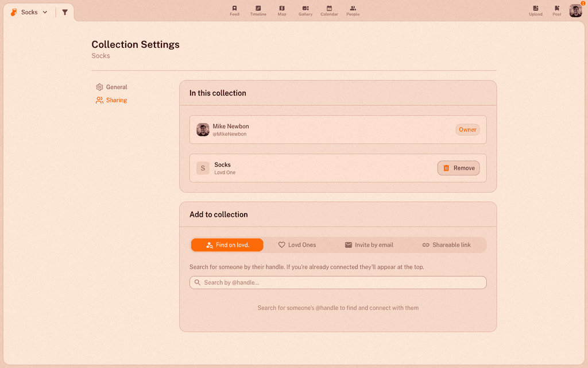Click the Mike Newbon name
This screenshot has height=368, width=588.
coord(231,126)
